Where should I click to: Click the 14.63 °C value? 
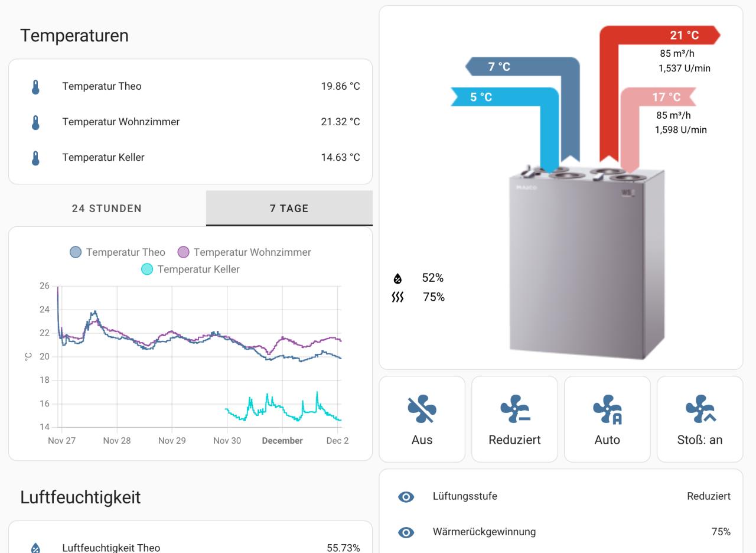(x=340, y=157)
